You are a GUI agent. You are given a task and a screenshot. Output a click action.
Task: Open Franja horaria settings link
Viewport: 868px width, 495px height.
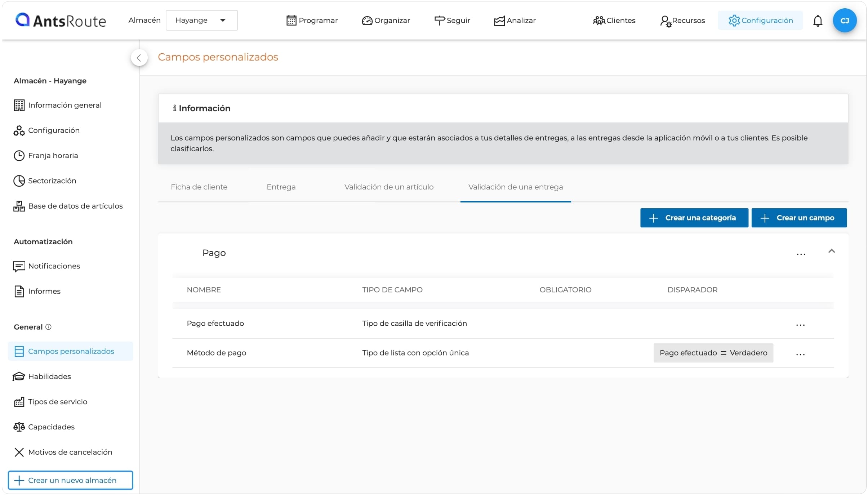pos(53,156)
